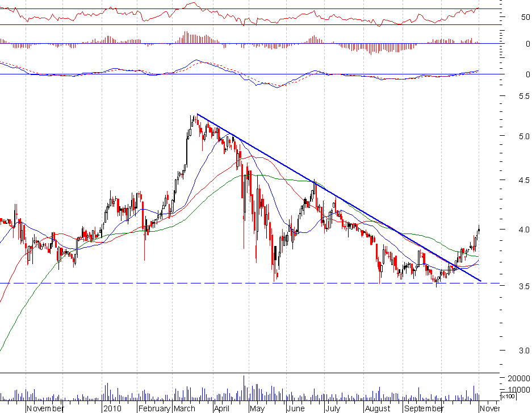Click the August month label
Image resolution: width=532 pixels, height=413 pixels.
pos(378,408)
